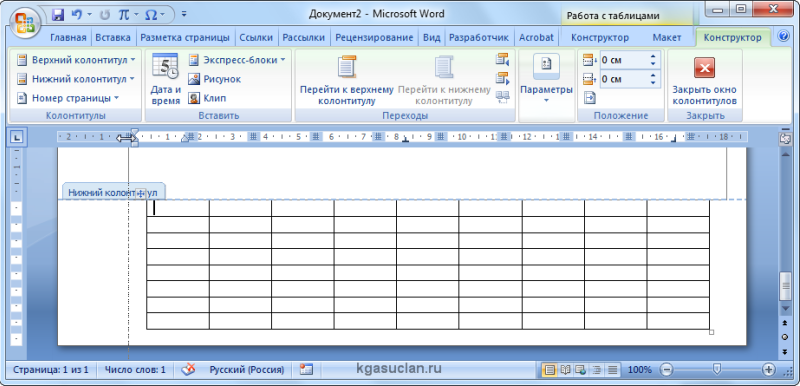Click the table move handle icon

(141, 193)
